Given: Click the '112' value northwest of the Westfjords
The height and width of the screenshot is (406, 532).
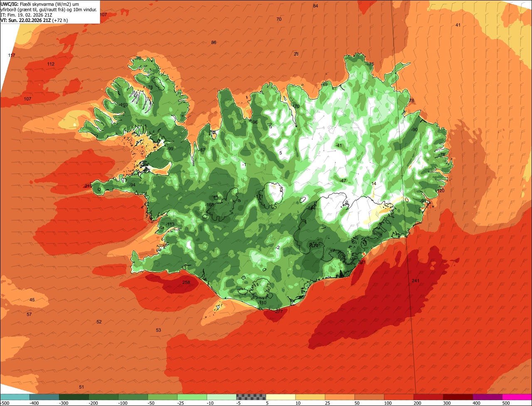Looking at the screenshot, I should click(x=51, y=64).
